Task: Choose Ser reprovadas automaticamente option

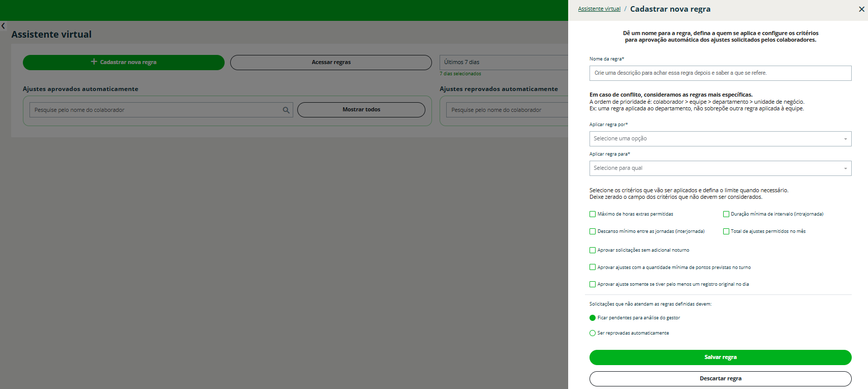Action: tap(593, 333)
